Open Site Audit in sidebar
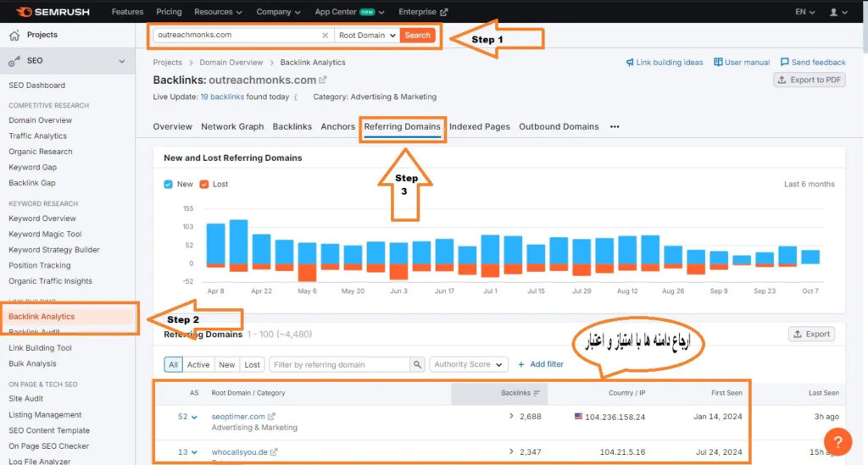868x465 pixels. [x=25, y=399]
